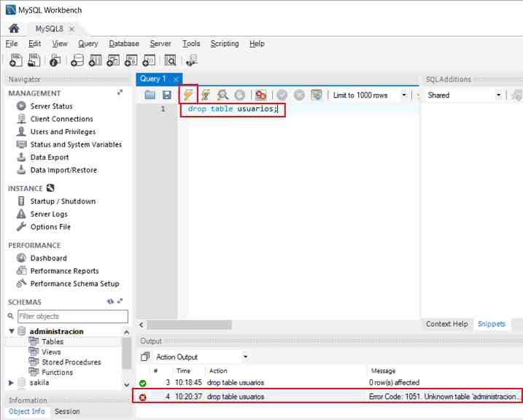Switch to the Context Help tab
This screenshot has width=523, height=420.
tap(446, 324)
